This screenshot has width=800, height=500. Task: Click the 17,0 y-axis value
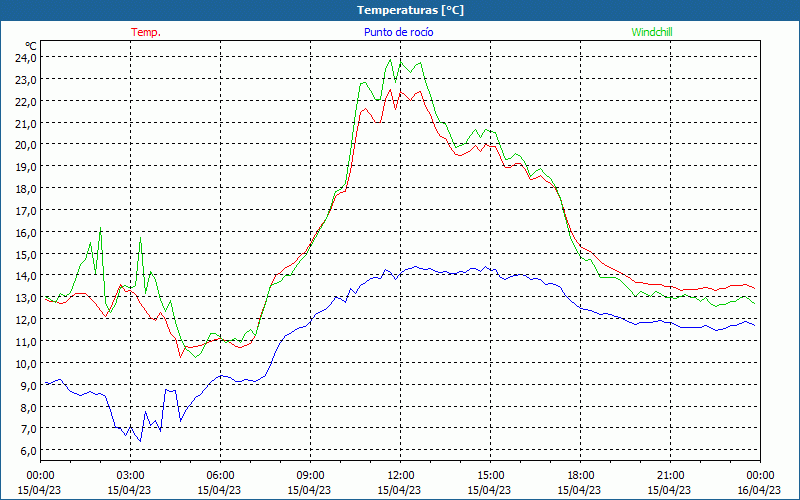26,211
